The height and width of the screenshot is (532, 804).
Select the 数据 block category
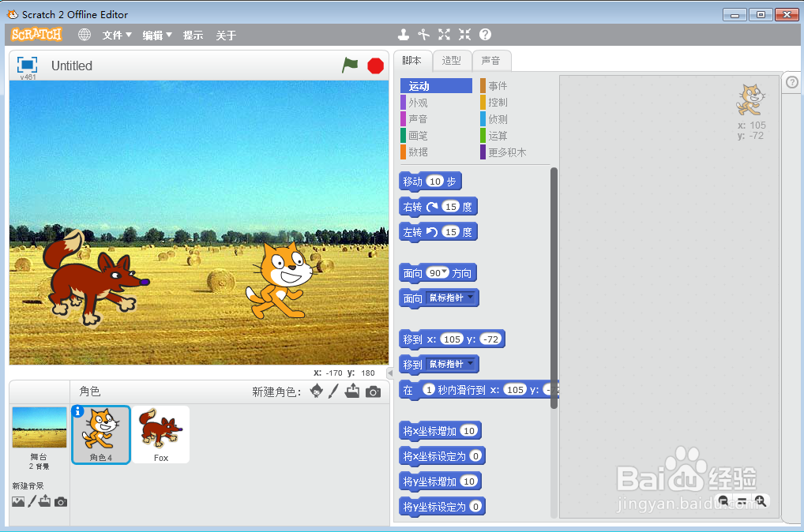(436, 152)
